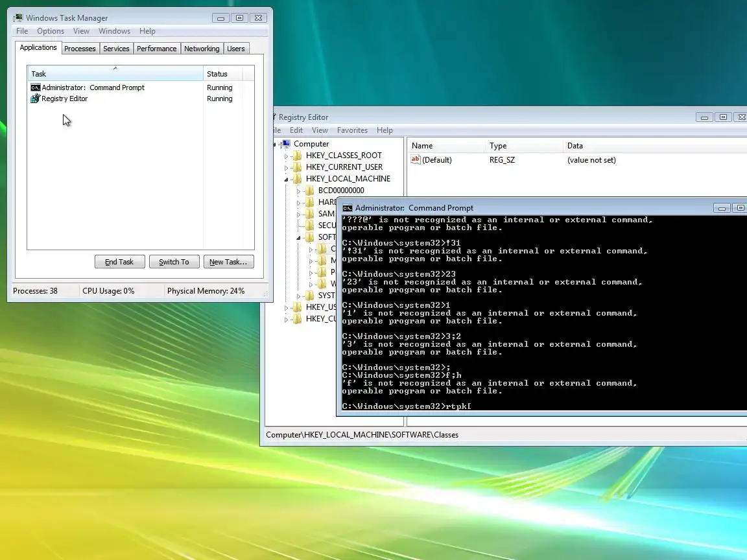The width and height of the screenshot is (747, 560).
Task: Sort tasks by the Status column header
Action: point(223,74)
